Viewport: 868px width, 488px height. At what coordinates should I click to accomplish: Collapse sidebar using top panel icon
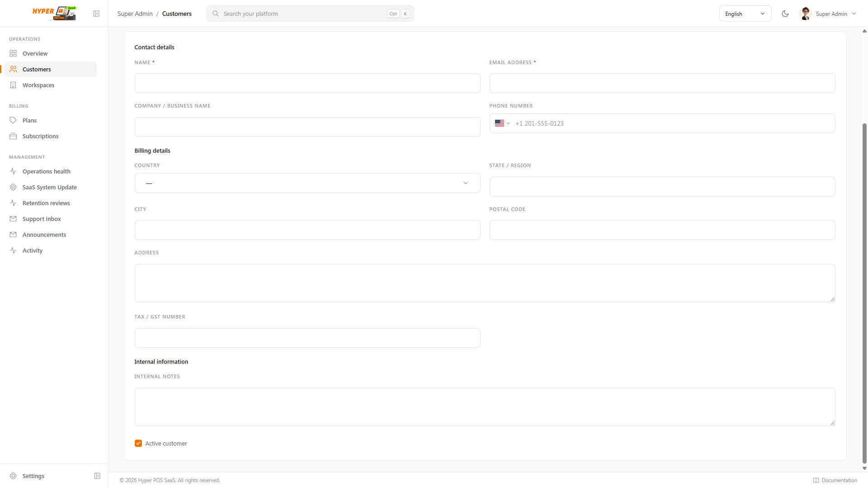point(96,14)
